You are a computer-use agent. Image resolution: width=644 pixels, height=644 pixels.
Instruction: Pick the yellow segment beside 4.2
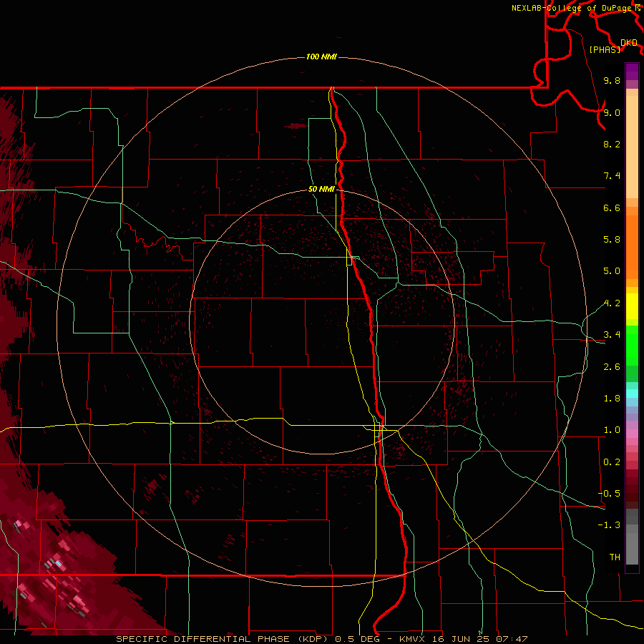(632, 306)
